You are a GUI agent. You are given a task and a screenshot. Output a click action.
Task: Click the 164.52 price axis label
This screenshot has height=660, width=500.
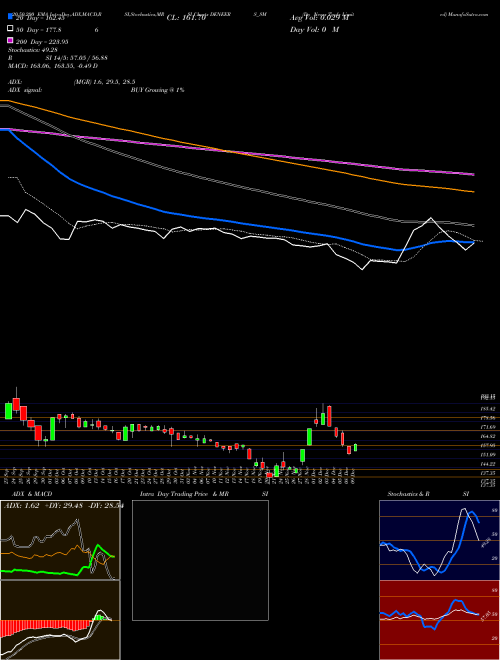(489, 436)
